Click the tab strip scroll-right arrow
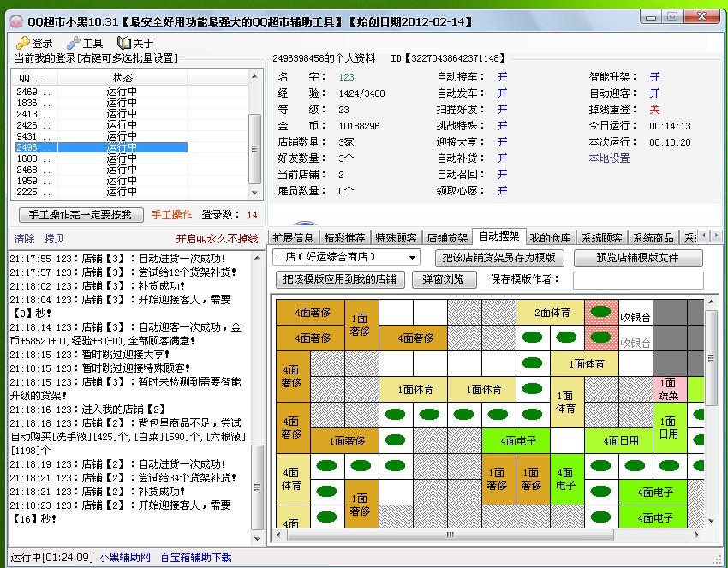 click(x=716, y=236)
